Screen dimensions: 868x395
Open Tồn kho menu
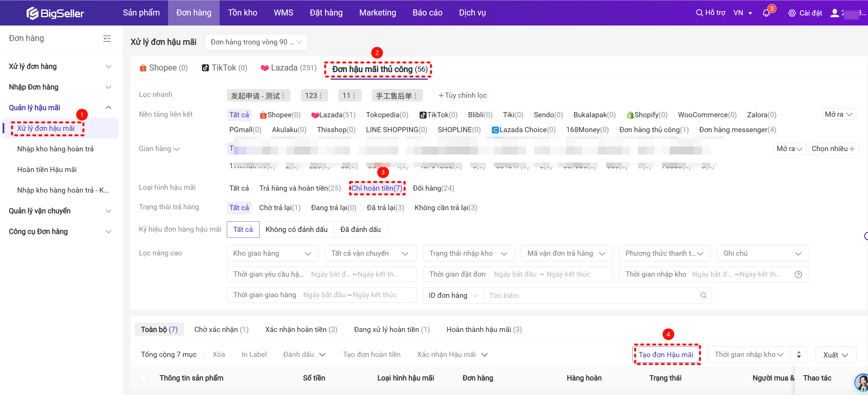pos(242,13)
